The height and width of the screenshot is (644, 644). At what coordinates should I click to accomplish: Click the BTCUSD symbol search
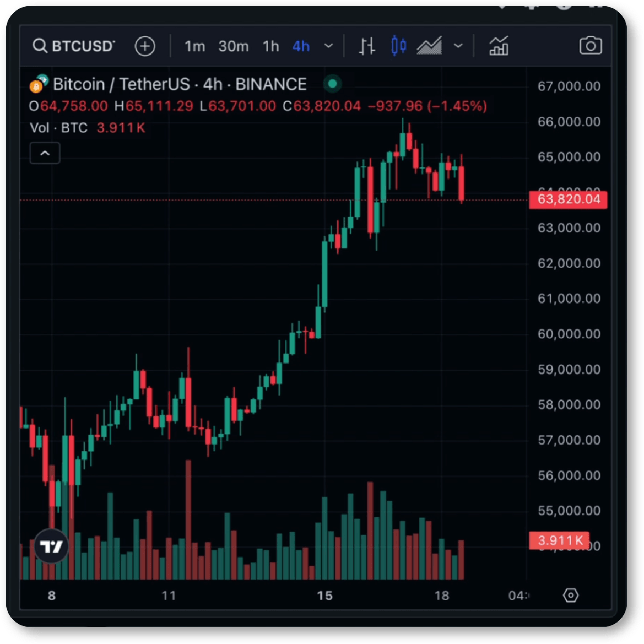(74, 46)
